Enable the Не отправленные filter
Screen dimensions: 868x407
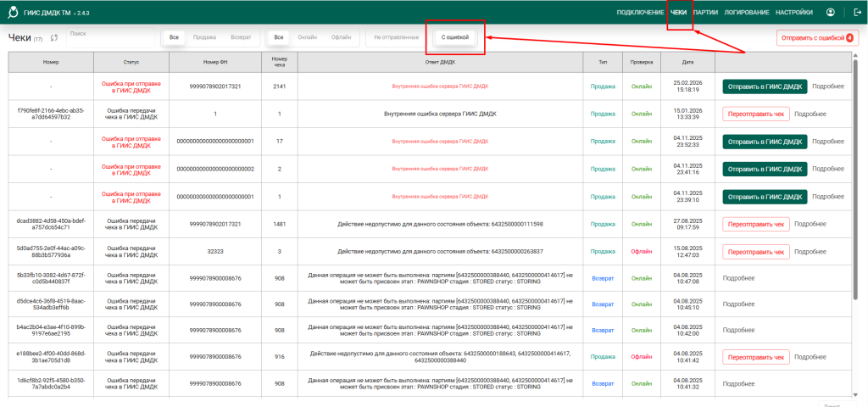pyautogui.click(x=396, y=37)
